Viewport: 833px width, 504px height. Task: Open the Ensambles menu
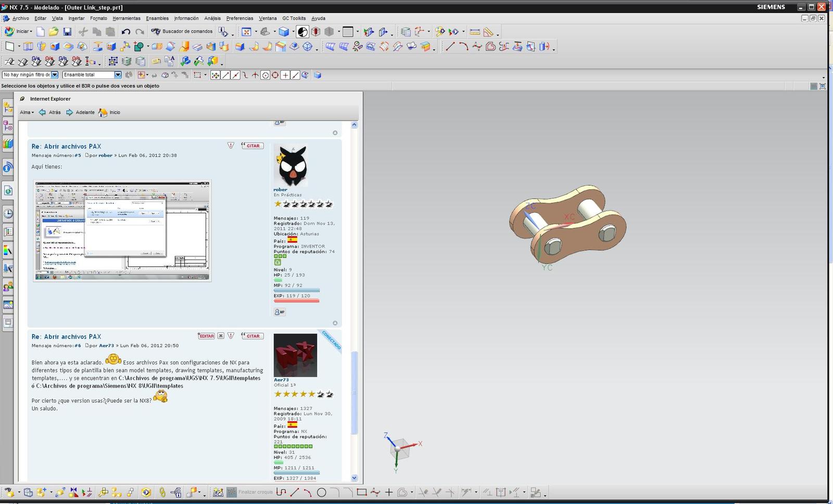157,18
